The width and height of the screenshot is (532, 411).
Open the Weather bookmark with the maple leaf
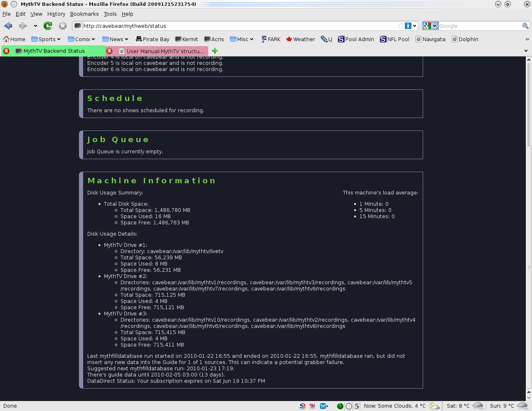[300, 39]
